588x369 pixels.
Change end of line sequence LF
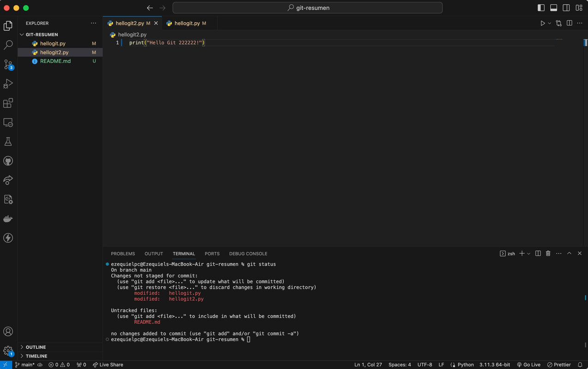click(441, 365)
